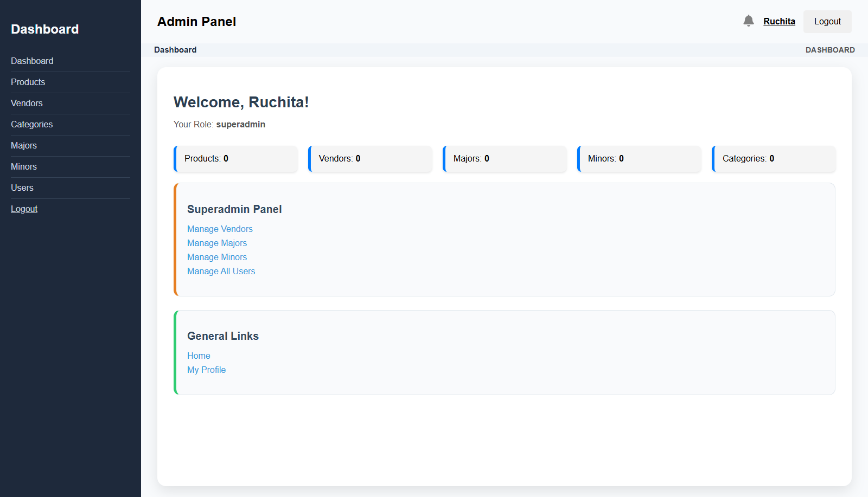This screenshot has height=497, width=868.
Task: Navigate to Majors in sidebar
Action: click(24, 146)
